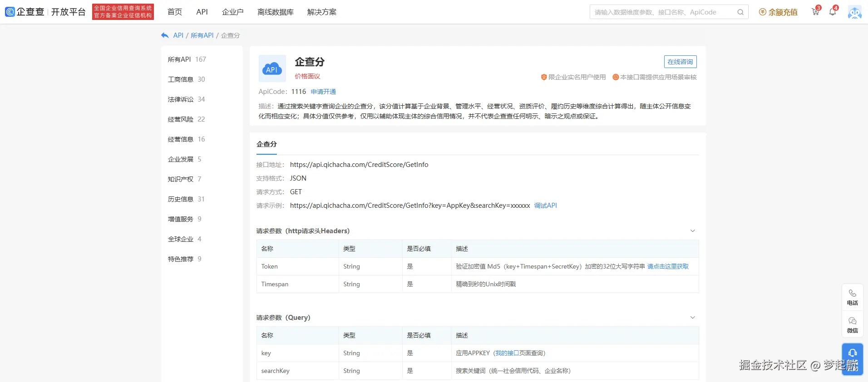Screen dimensions: 868x382
Task: Select 法律诉讼 category in sidebar
Action: tap(187, 99)
